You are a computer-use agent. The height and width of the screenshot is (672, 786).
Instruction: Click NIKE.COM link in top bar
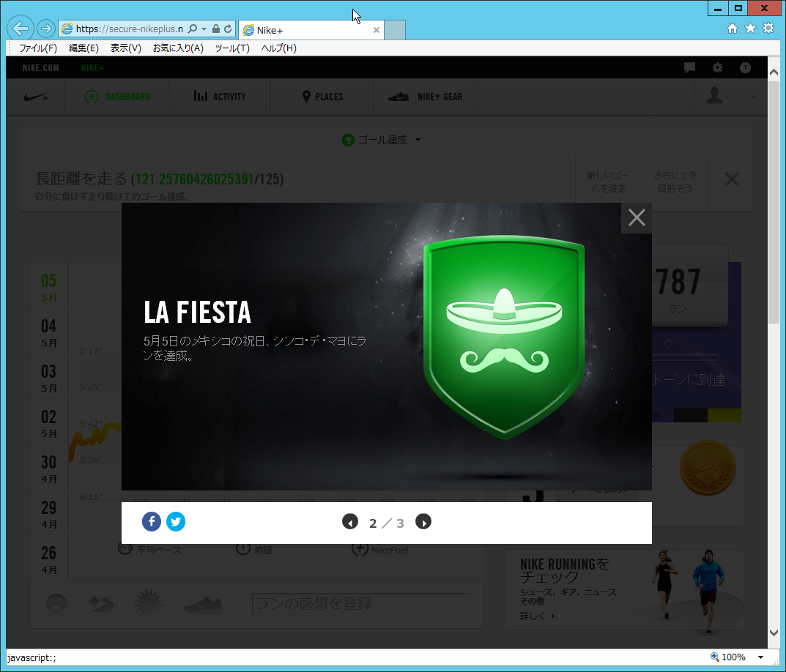(x=40, y=67)
